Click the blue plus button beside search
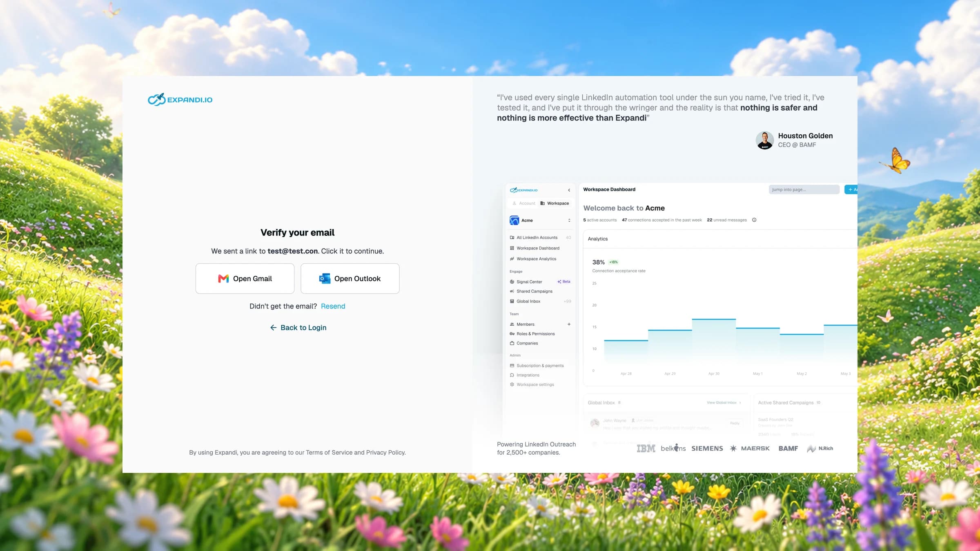 click(x=851, y=189)
